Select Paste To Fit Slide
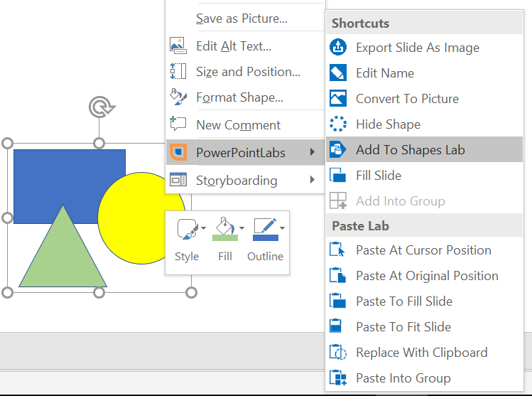The height and width of the screenshot is (396, 532). pos(403,327)
